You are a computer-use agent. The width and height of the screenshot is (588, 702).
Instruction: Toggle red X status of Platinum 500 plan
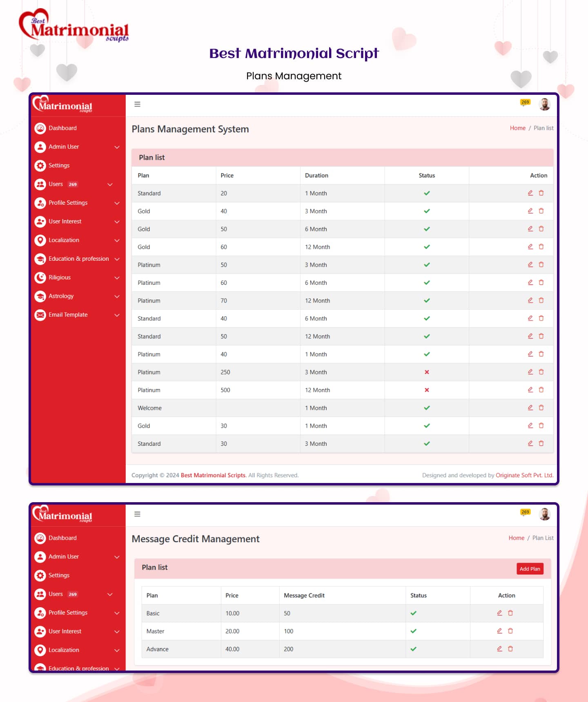[x=427, y=390]
